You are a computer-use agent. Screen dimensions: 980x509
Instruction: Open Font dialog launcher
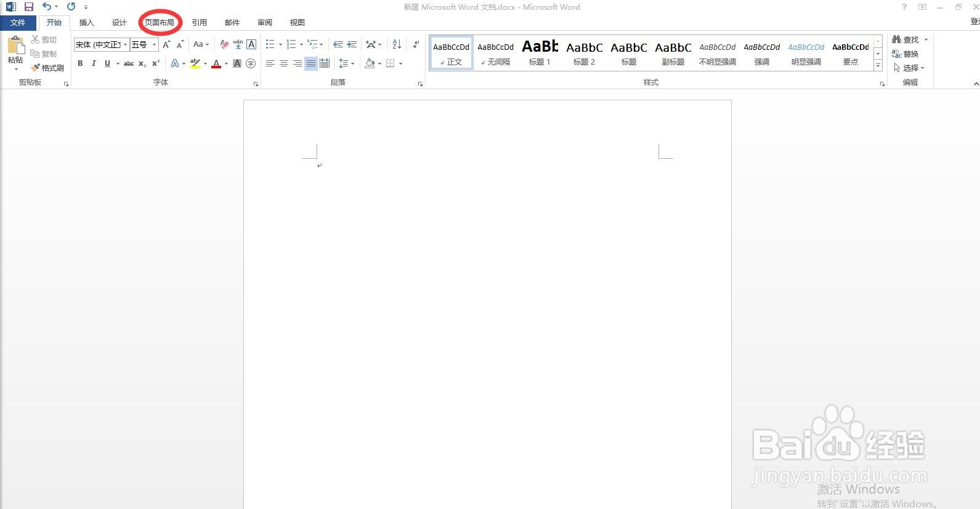tap(256, 84)
